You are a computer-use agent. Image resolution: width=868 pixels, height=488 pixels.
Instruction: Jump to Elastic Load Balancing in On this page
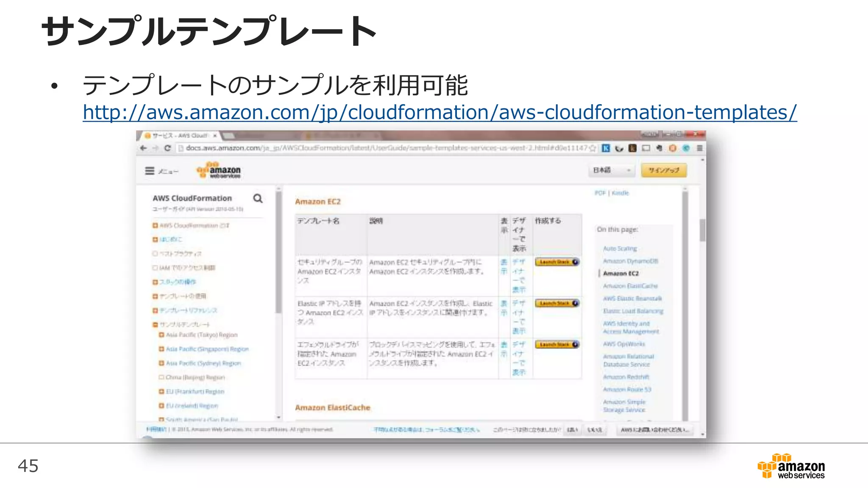[x=633, y=311]
